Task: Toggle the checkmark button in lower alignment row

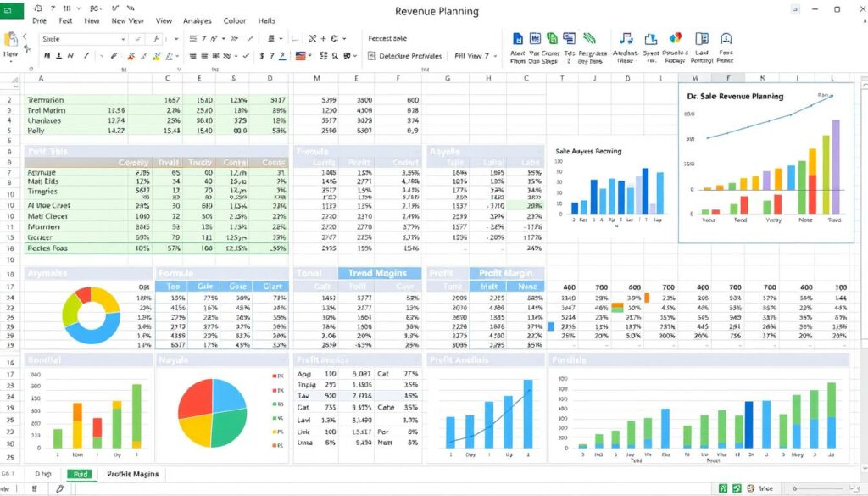Action: coord(246,56)
